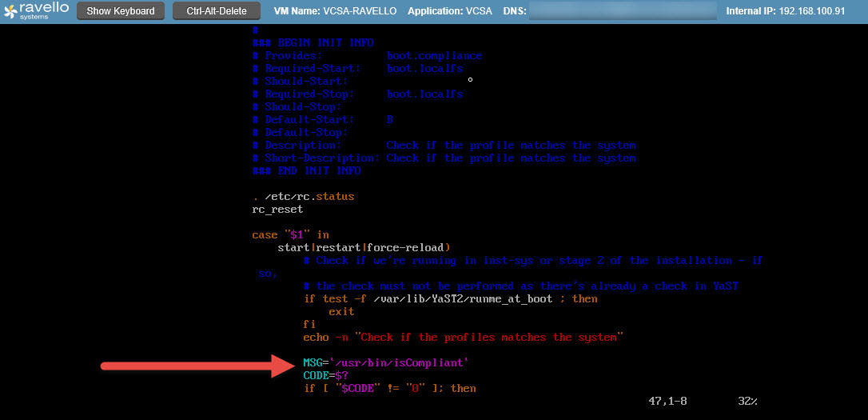Click the CODE=$? line
868x420 pixels.
(x=326, y=376)
